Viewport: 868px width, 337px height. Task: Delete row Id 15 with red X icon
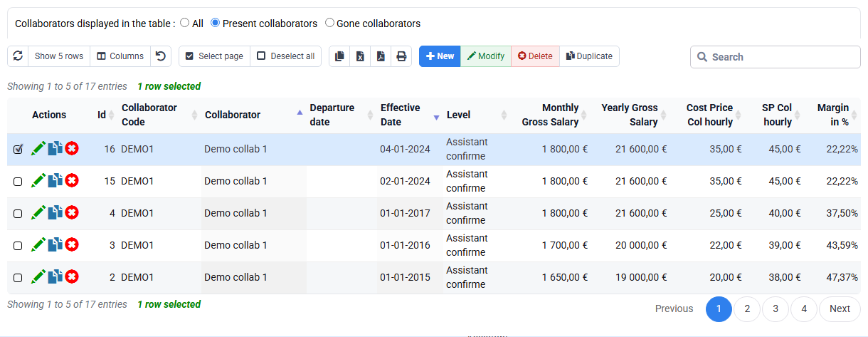point(72,181)
